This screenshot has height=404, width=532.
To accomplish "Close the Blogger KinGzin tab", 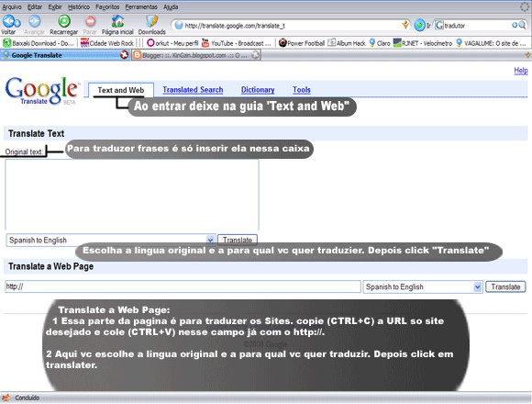I will pyautogui.click(x=255, y=55).
